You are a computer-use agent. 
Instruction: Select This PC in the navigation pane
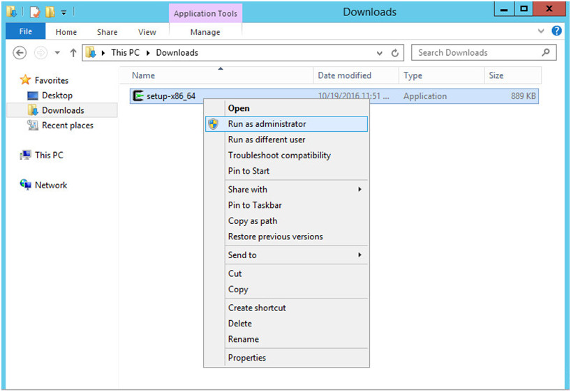point(49,155)
